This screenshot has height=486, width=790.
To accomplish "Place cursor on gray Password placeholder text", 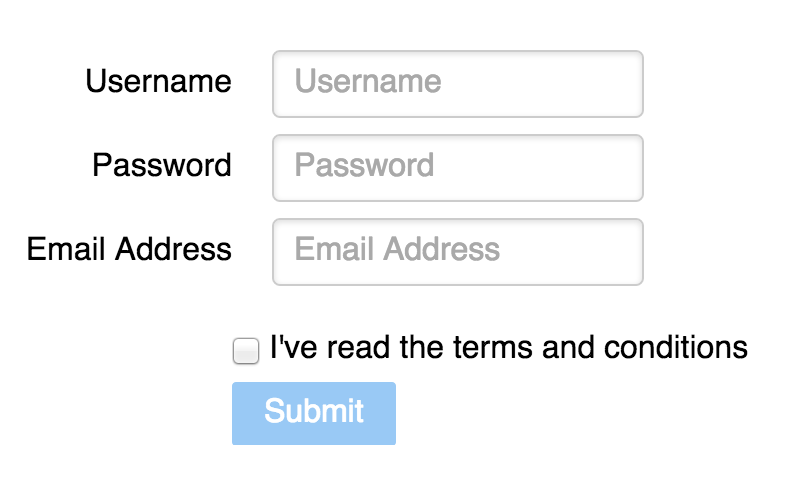I will click(x=364, y=165).
